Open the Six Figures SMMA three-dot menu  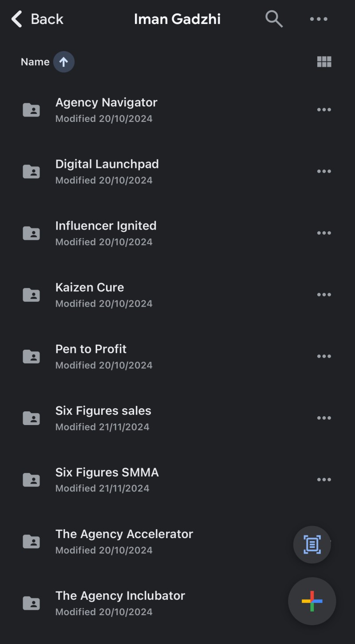324,480
